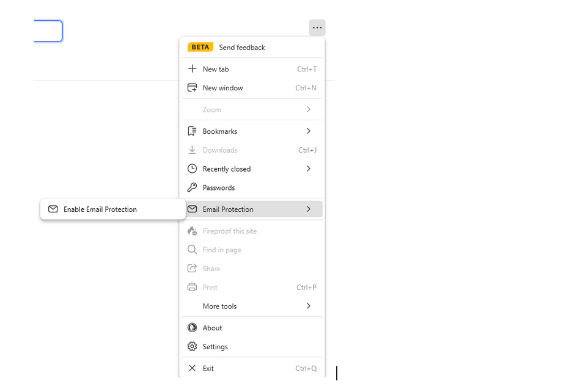Click the plus icon for New tab
The width and height of the screenshot is (566, 392).
click(192, 69)
